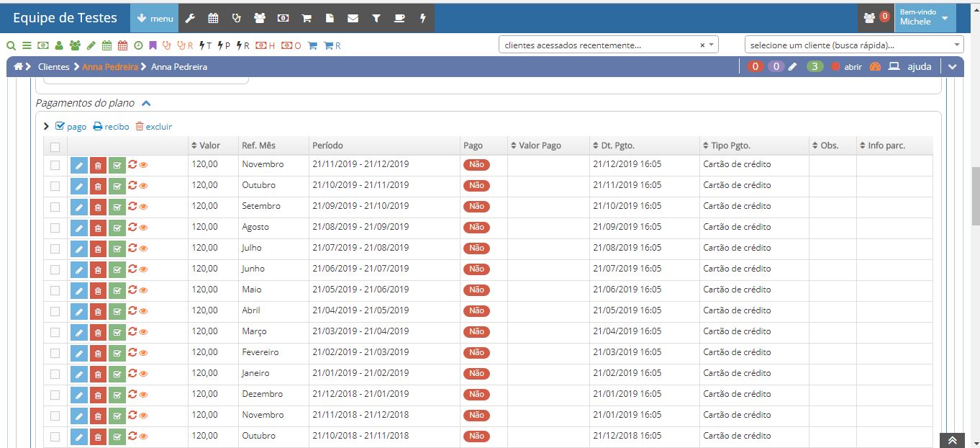Tick the select-all checkbox in table header

coord(55,147)
